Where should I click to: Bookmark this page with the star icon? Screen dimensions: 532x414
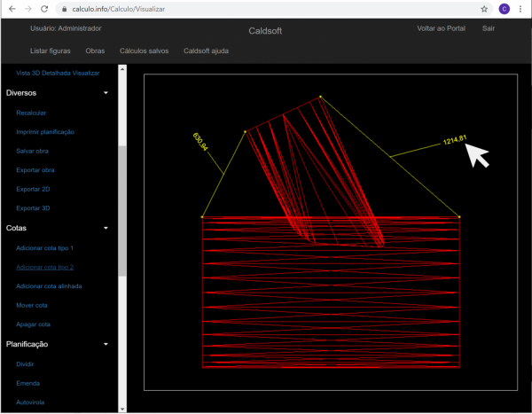tap(484, 9)
